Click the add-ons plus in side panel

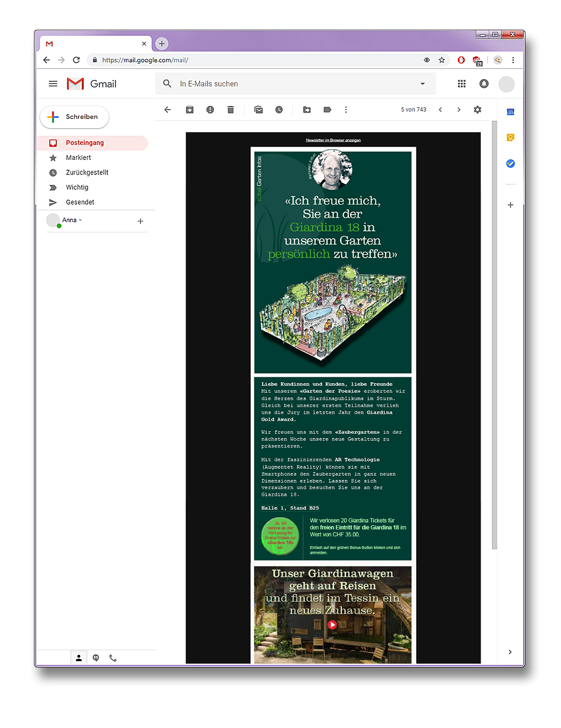(x=511, y=205)
